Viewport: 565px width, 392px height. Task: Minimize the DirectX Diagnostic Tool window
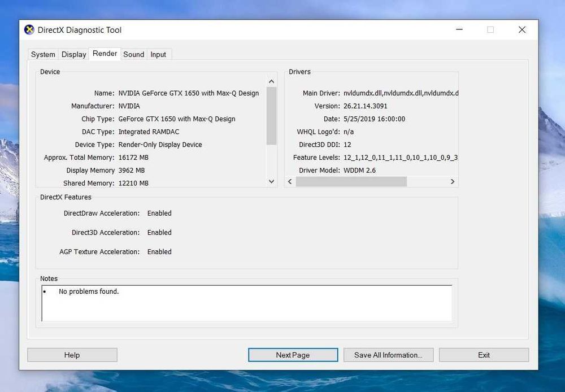click(x=459, y=29)
